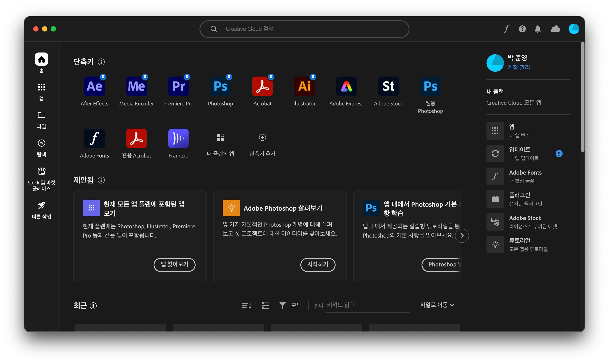
Task: Click the 단축키 추가 plus icon
Action: 262,137
